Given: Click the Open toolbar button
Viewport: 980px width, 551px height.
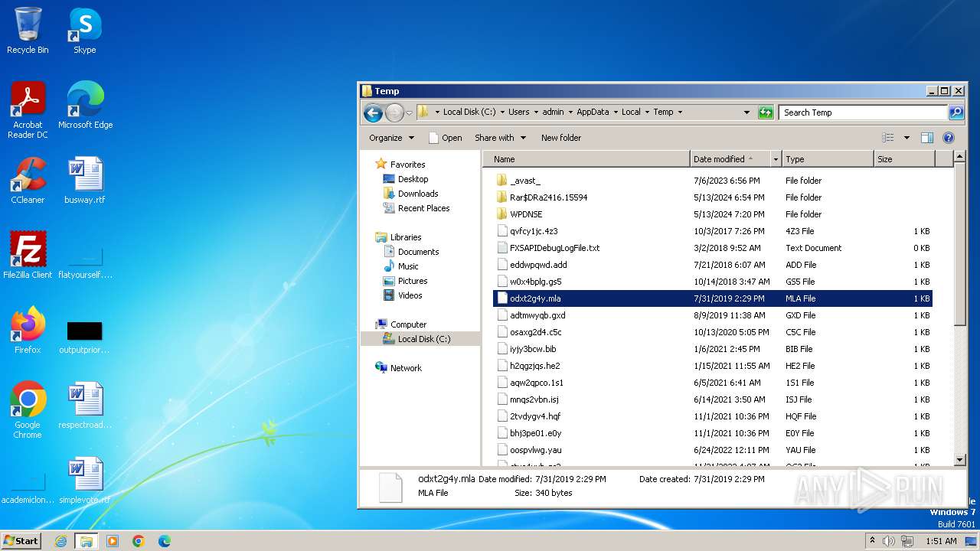Looking at the screenshot, I should click(445, 138).
